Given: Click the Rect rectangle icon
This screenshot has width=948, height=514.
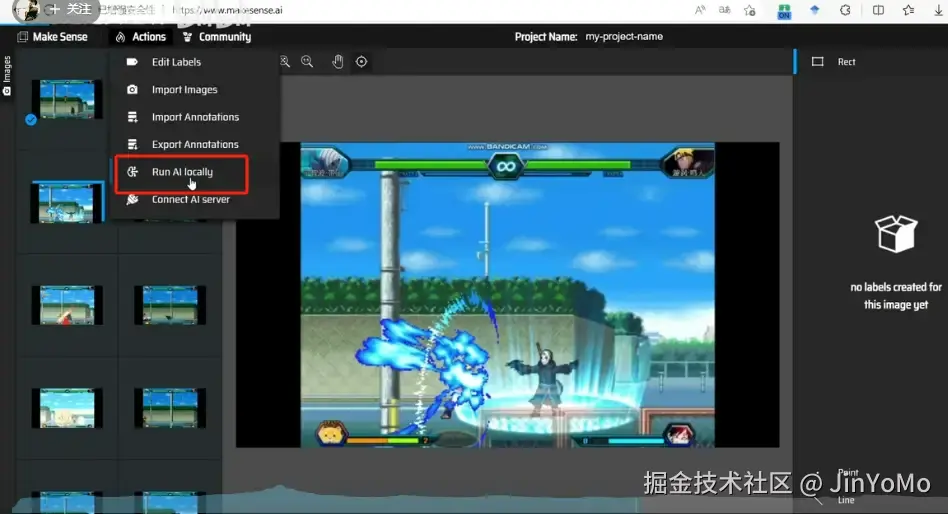Looking at the screenshot, I should [x=817, y=62].
